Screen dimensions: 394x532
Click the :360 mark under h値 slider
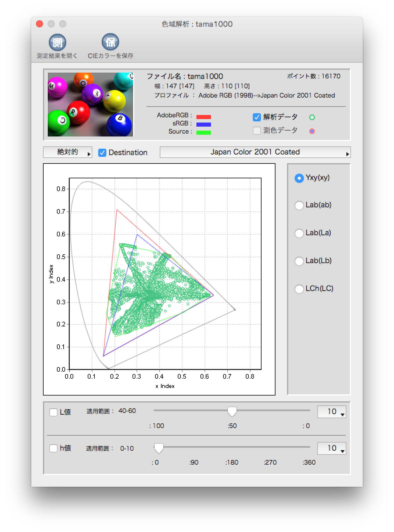[309, 462]
